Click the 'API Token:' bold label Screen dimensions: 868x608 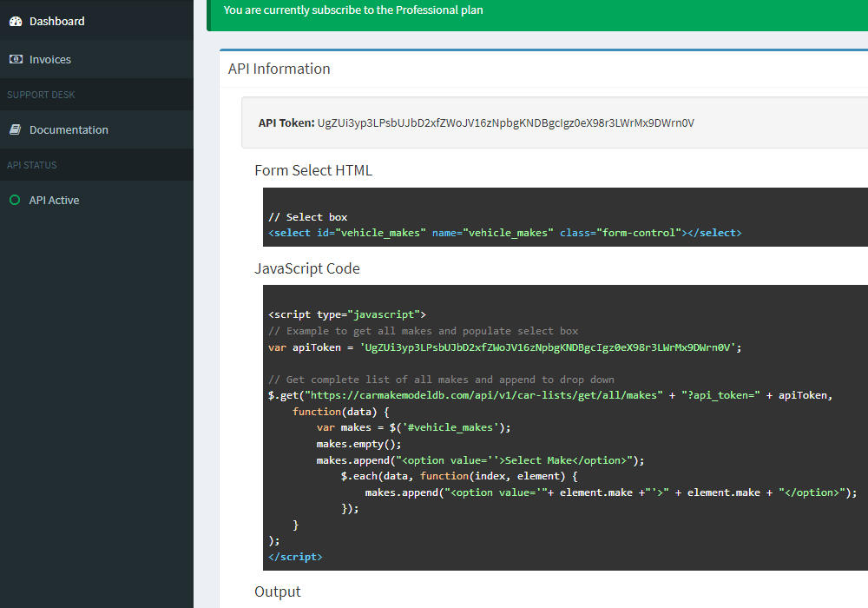pos(286,123)
